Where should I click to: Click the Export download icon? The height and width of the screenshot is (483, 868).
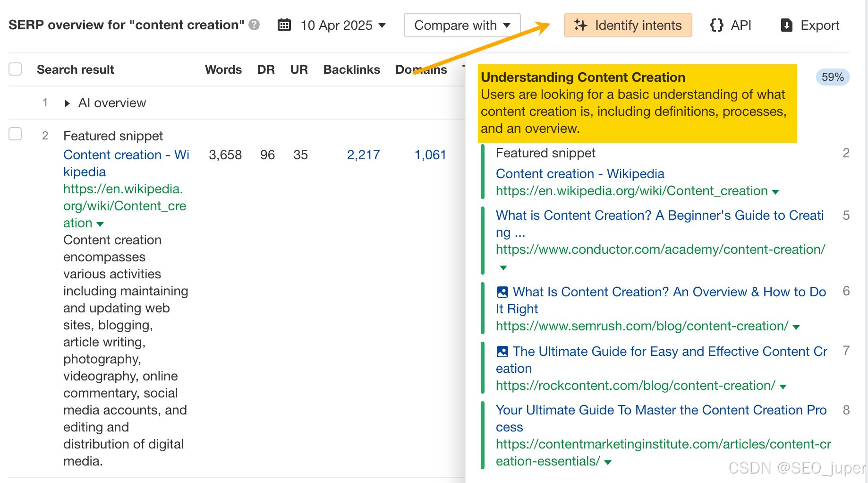[x=787, y=25]
